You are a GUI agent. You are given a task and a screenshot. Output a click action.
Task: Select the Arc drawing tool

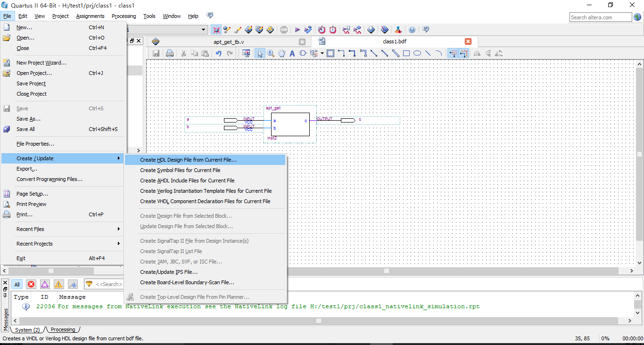coord(439,53)
